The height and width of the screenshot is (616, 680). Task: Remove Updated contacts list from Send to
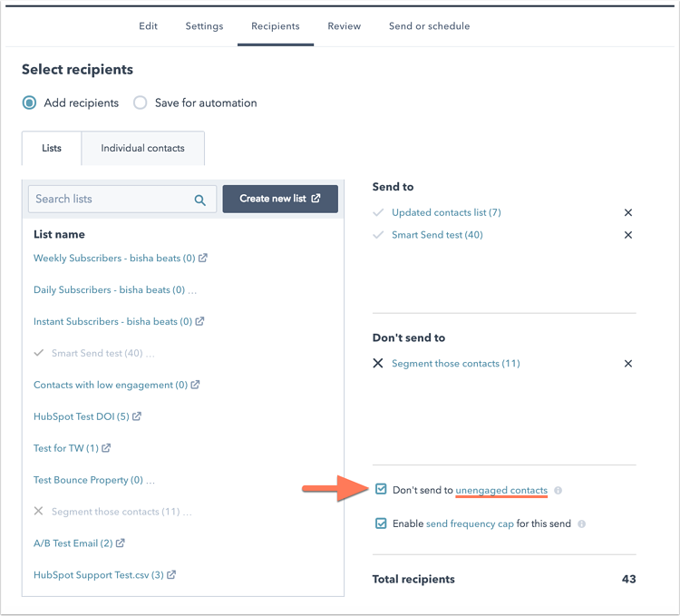click(627, 212)
